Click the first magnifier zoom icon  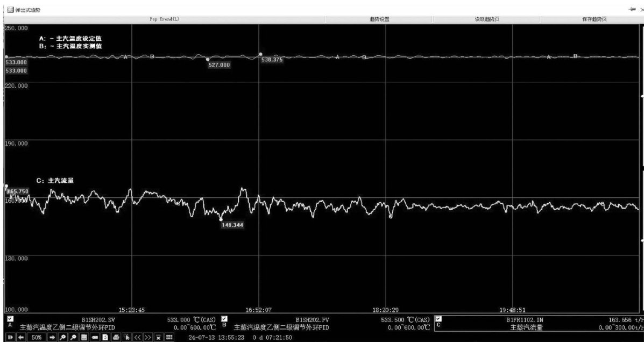pos(63,337)
